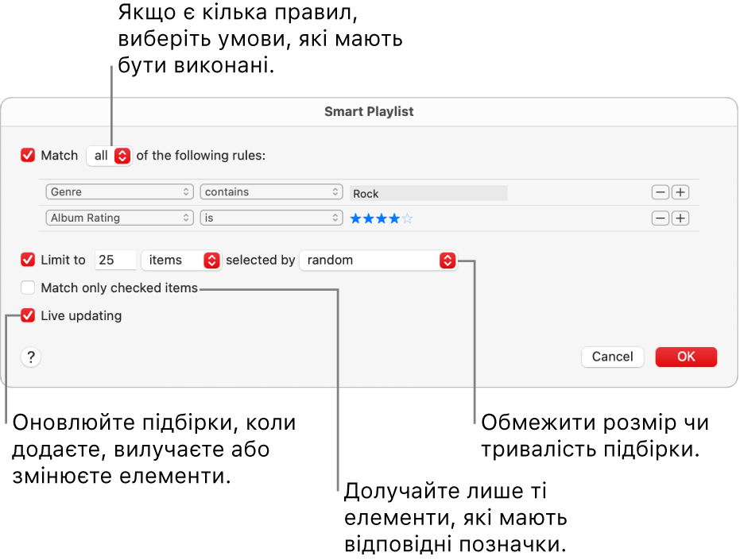Screen dimensions: 740x560
Task: Open the Genre field dropdown
Action: 119,191
